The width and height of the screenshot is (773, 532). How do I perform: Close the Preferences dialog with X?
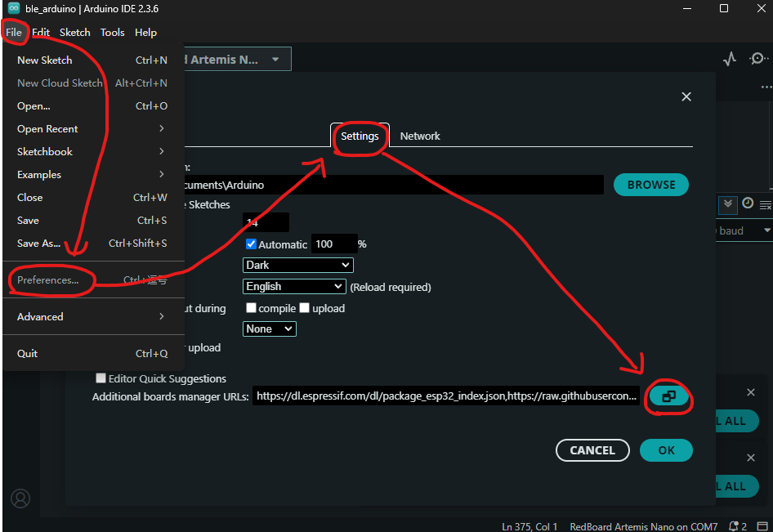point(686,96)
